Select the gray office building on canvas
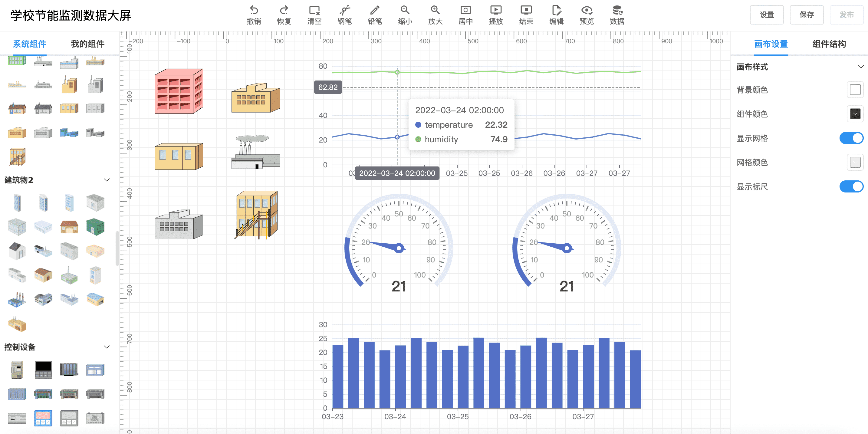The image size is (868, 434). [x=179, y=224]
